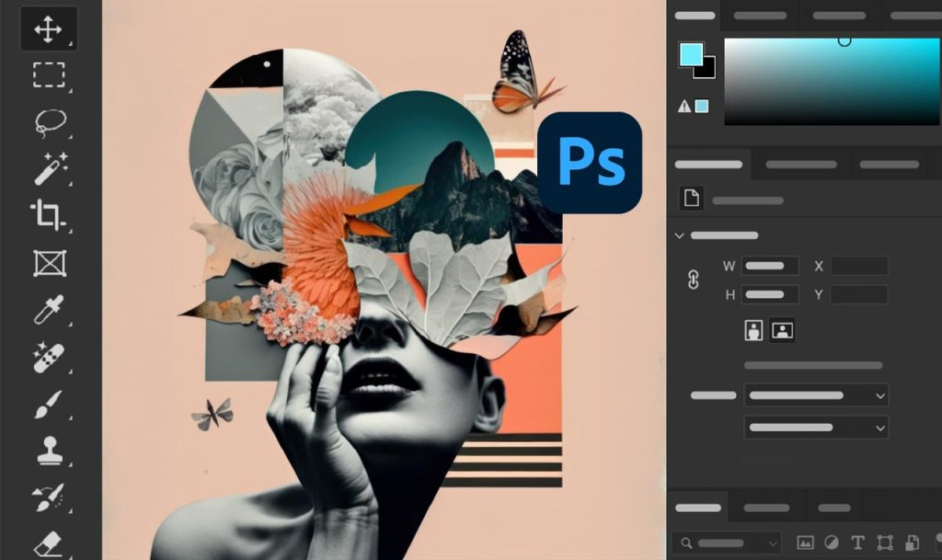942x560 pixels.
Task: Filter layers by pixel image icon
Action: pyautogui.click(x=805, y=543)
